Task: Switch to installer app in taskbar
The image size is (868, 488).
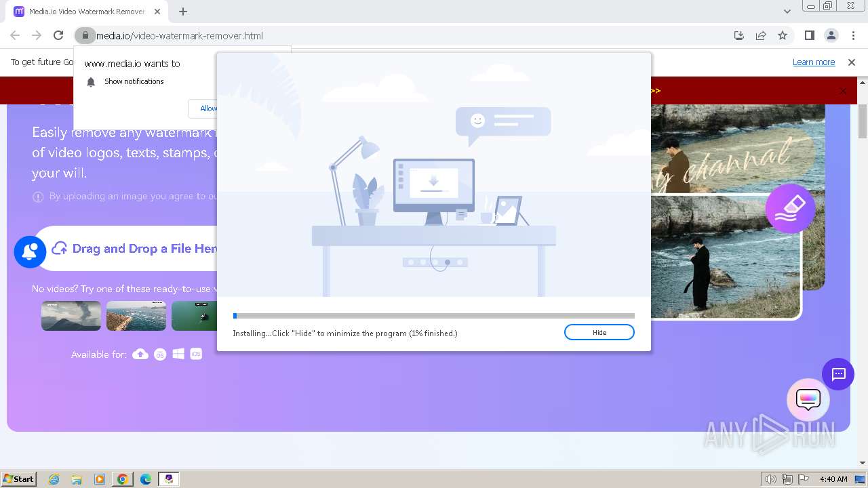Action: pos(168,479)
